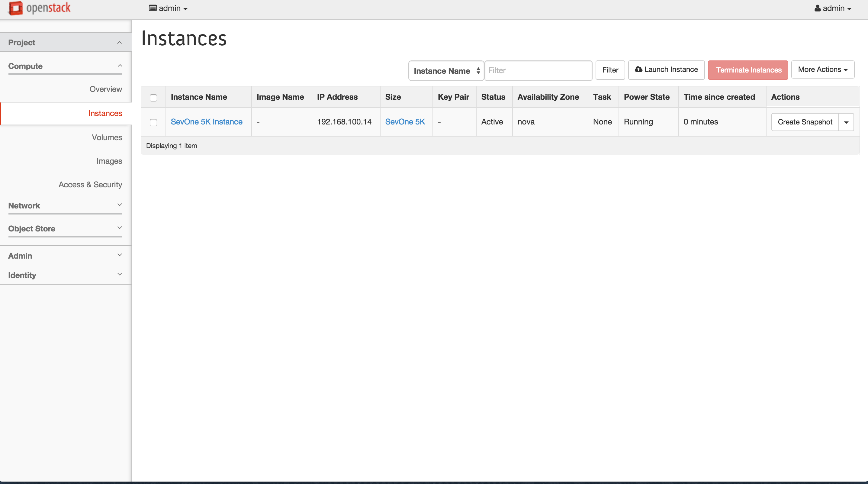Click the SevOne 5K flavor link

tap(405, 121)
